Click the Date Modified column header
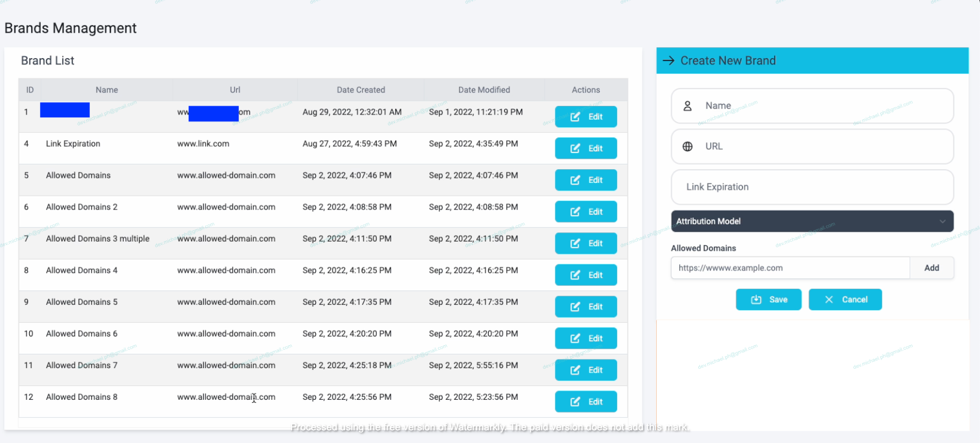 pyautogui.click(x=484, y=90)
